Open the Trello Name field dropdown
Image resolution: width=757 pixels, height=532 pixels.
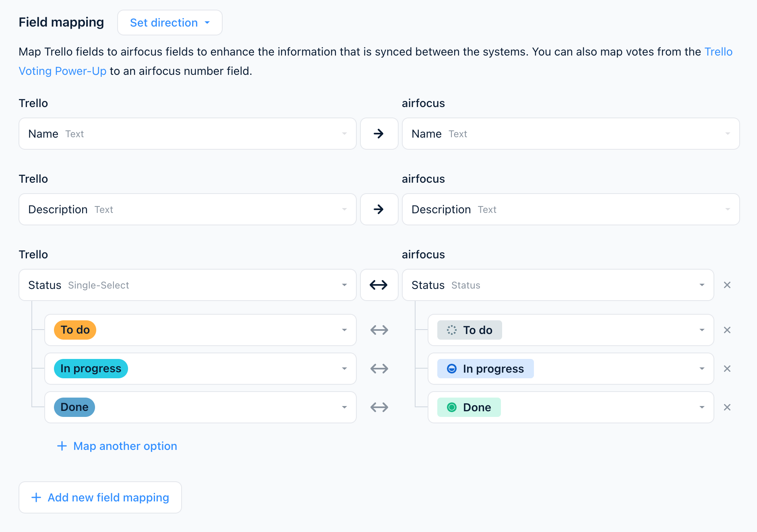pyautogui.click(x=188, y=134)
